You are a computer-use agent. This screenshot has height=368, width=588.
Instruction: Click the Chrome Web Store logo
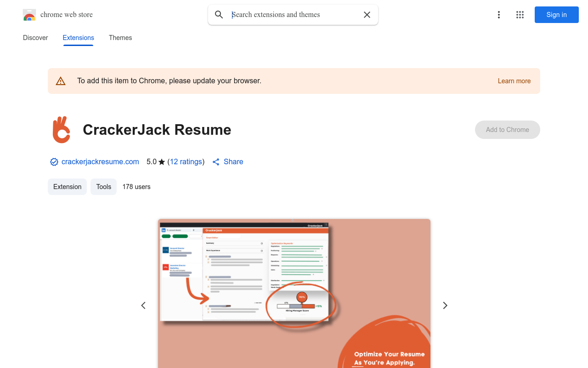pos(29,15)
